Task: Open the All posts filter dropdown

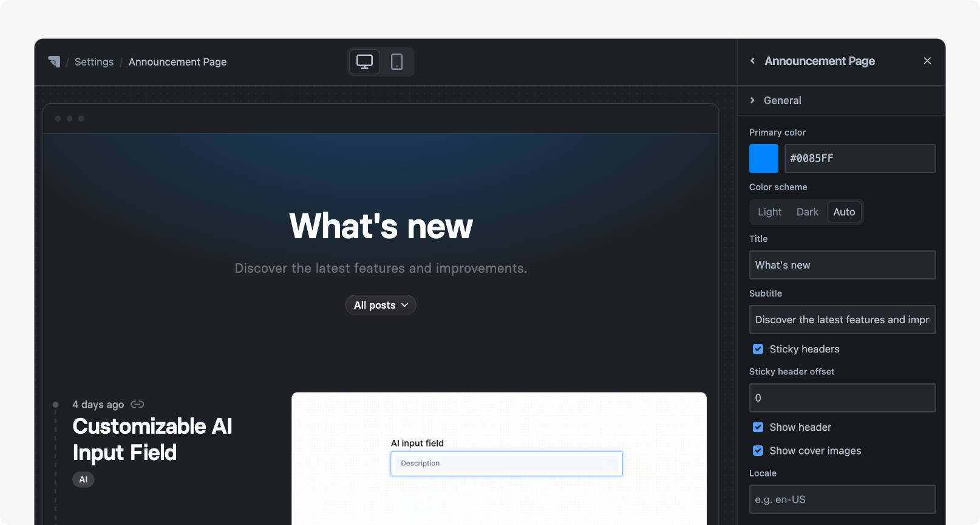Action: point(381,305)
